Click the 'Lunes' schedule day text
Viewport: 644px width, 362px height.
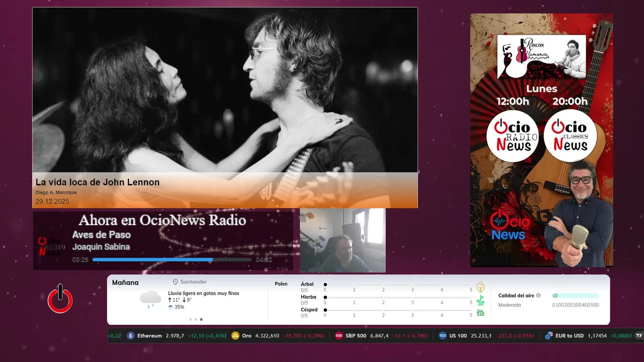tap(542, 89)
